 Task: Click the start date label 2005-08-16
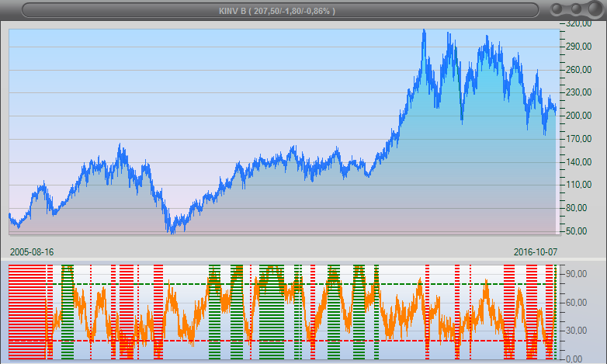click(32, 252)
